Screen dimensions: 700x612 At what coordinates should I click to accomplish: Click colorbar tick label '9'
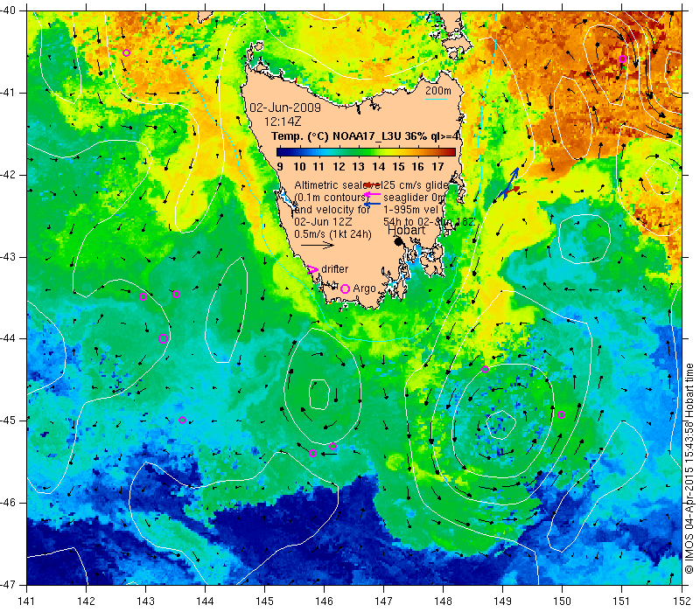coord(280,167)
